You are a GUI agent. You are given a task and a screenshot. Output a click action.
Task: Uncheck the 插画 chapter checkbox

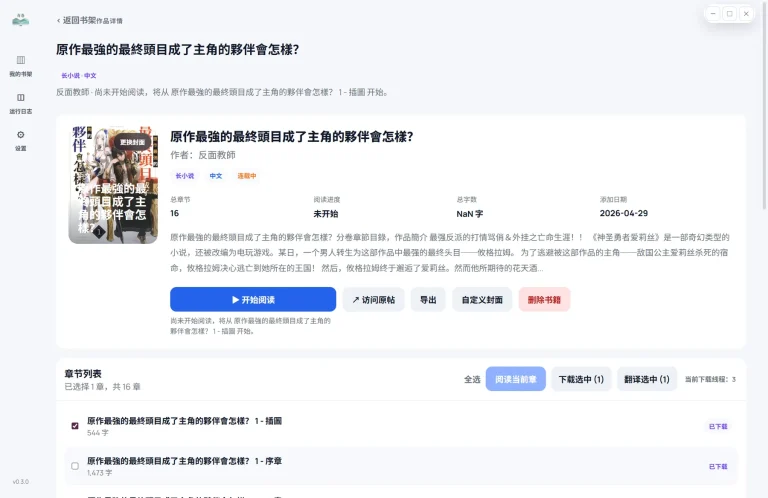point(75,425)
